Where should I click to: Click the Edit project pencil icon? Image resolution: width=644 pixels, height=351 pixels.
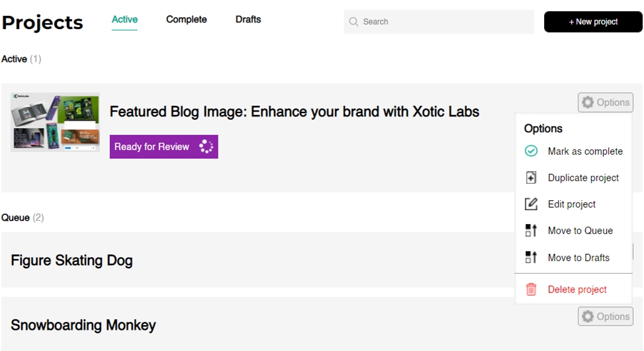coord(531,204)
